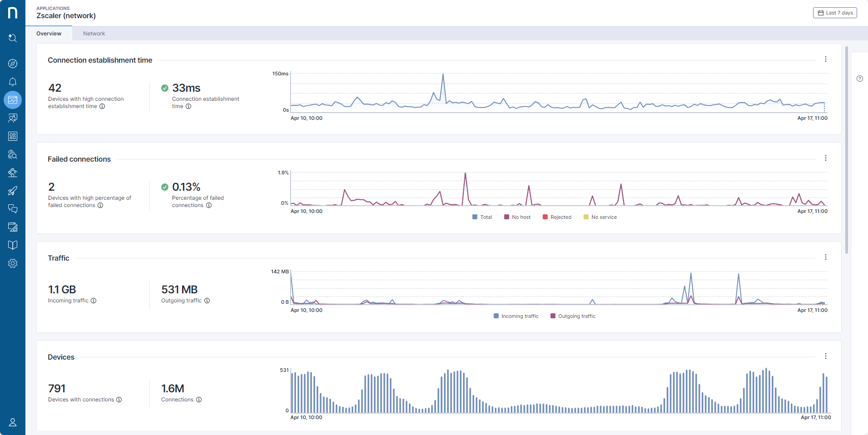Toggle the Rejected legend in Failed connections chart
Image resolution: width=868 pixels, height=435 pixels.
tap(557, 217)
